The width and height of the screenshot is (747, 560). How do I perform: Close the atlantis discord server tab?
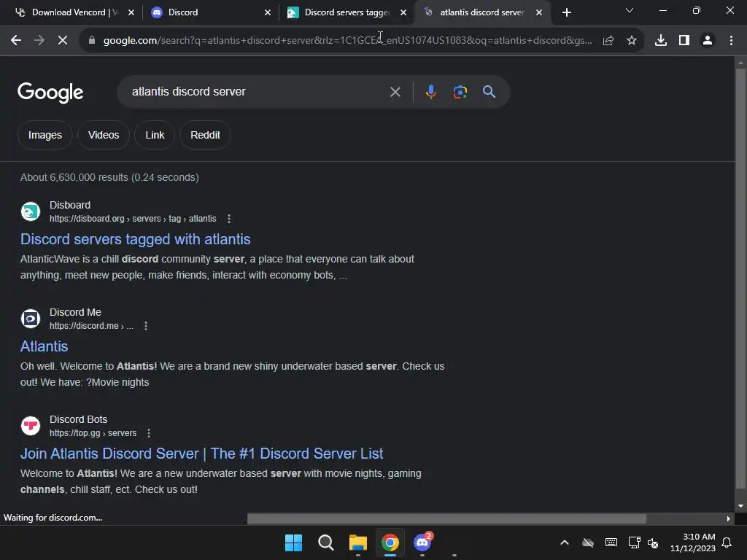click(539, 12)
